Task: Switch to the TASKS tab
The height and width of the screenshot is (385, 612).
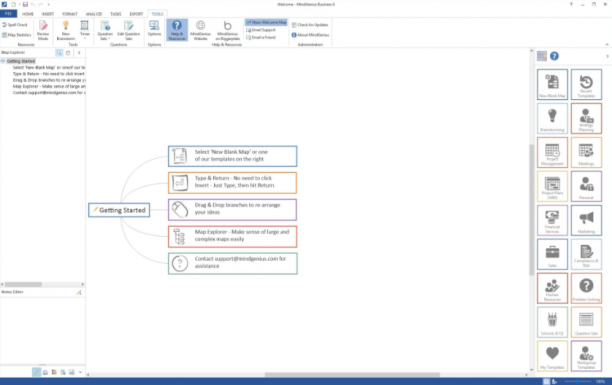Action: pos(116,14)
